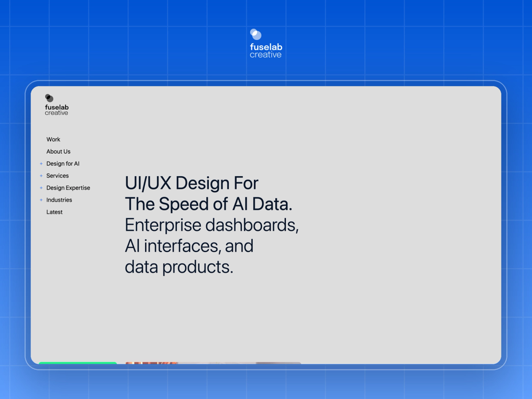Select Services in the sidebar
This screenshot has height=399, width=532.
(x=58, y=176)
